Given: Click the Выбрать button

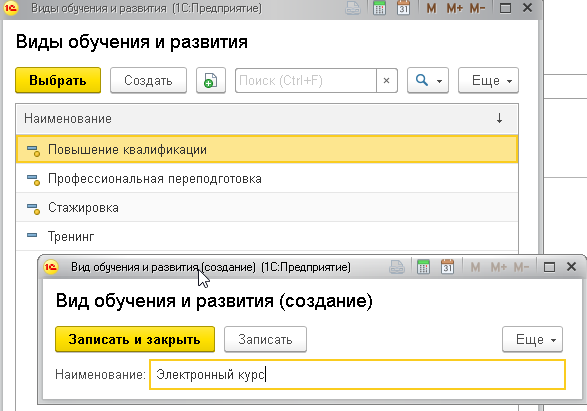Looking at the screenshot, I should coord(58,80).
